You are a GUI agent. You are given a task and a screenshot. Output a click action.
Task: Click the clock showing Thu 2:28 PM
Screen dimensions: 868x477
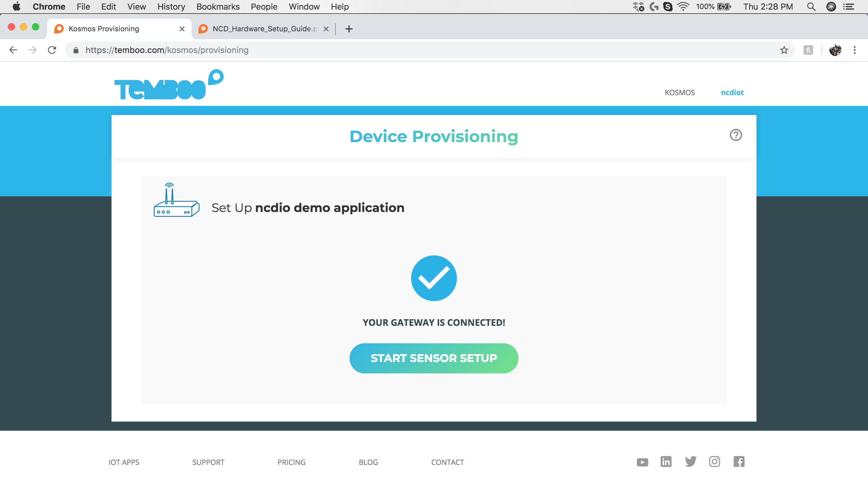click(x=768, y=6)
